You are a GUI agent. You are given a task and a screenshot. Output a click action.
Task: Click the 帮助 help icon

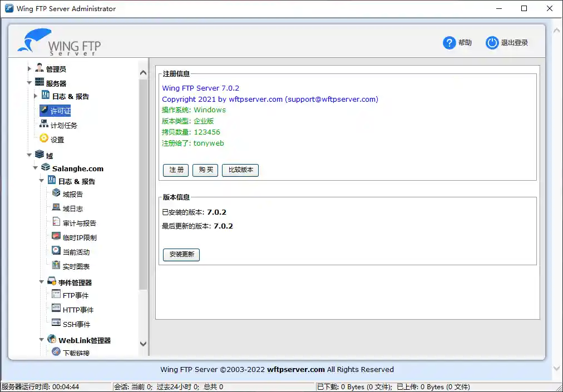(448, 42)
